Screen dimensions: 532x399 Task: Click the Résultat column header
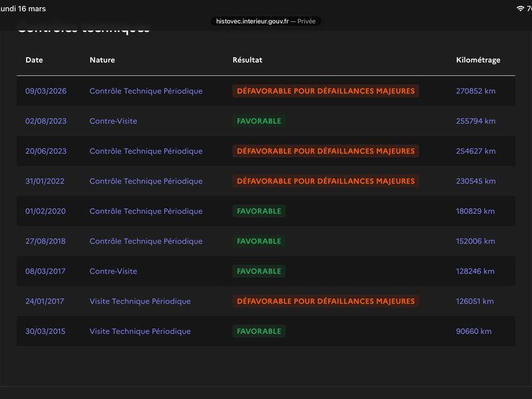click(247, 60)
